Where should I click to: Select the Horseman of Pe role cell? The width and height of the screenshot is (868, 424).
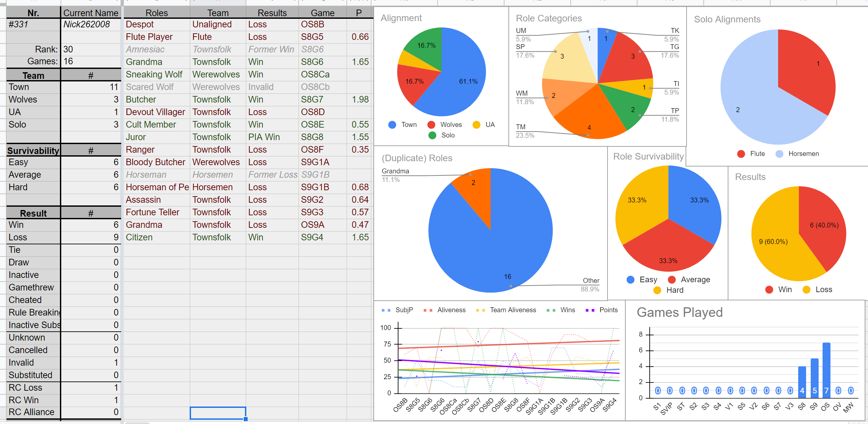click(157, 187)
